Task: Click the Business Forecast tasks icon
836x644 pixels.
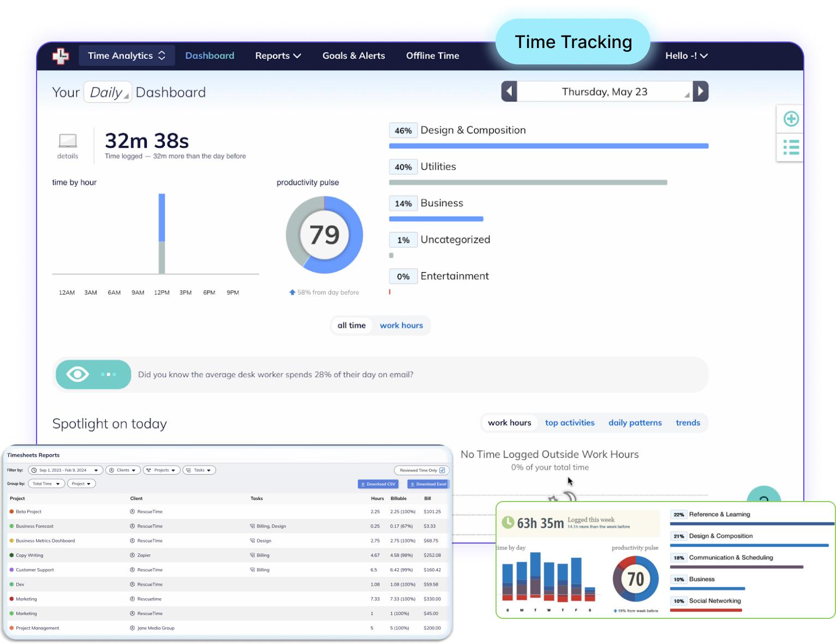Action: tap(252, 526)
